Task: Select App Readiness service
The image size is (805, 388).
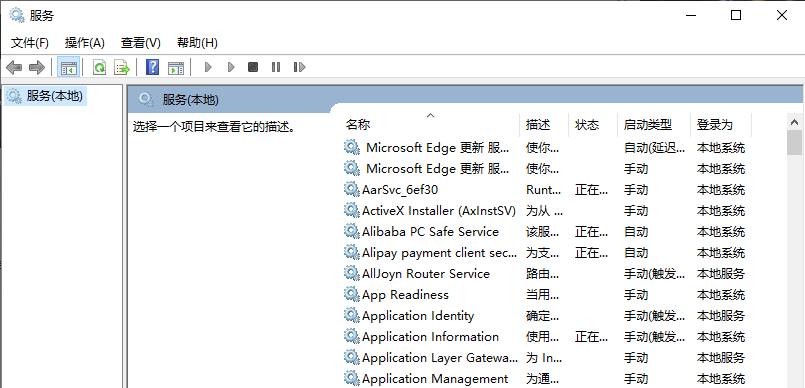Action: [405, 295]
